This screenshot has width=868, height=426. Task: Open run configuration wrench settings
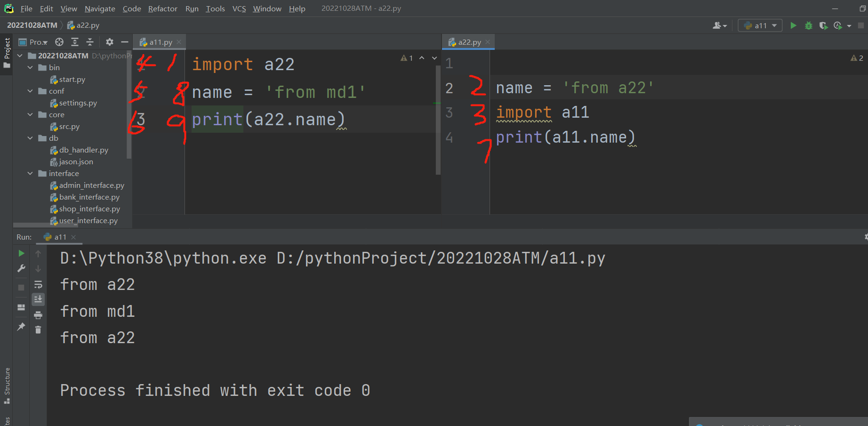click(x=21, y=268)
